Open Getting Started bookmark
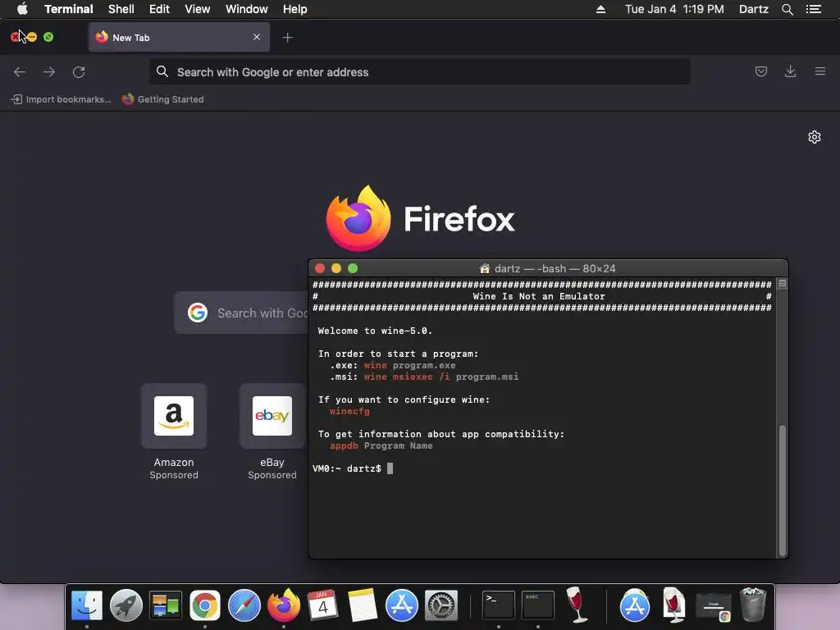The width and height of the screenshot is (840, 630). 163,99
